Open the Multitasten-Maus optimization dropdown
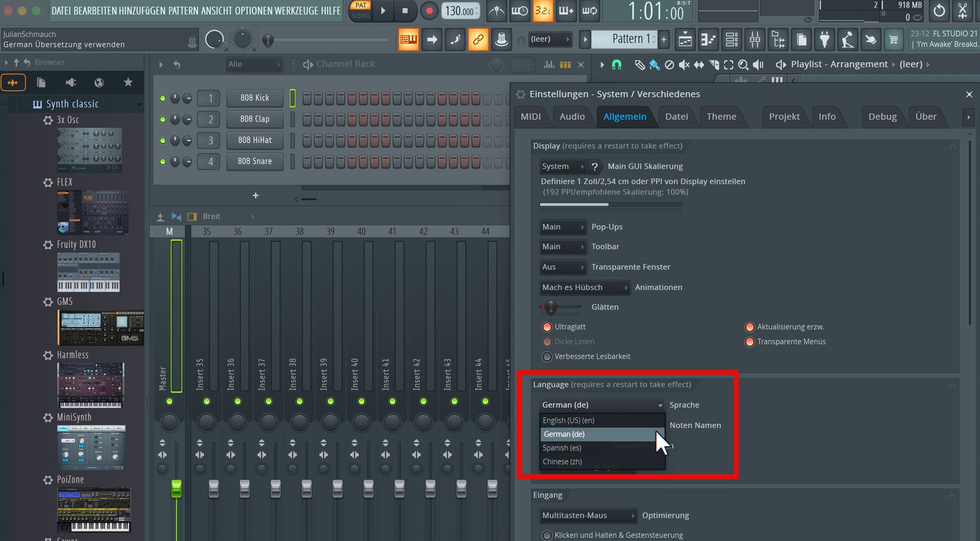Screen dimensions: 980x541 [x=588, y=516]
